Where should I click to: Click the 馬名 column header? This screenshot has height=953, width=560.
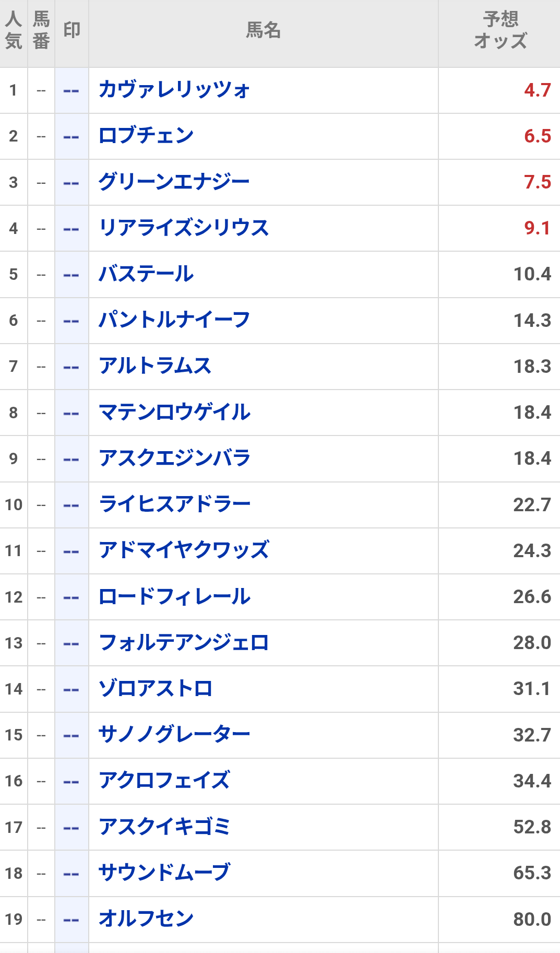click(x=263, y=30)
